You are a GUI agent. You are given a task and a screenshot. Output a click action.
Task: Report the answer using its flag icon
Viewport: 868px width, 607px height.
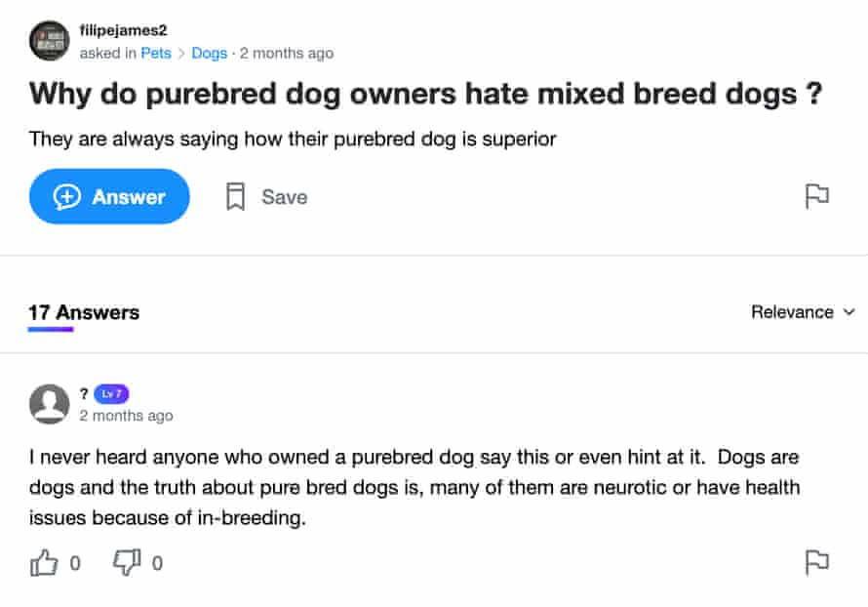[x=816, y=561]
